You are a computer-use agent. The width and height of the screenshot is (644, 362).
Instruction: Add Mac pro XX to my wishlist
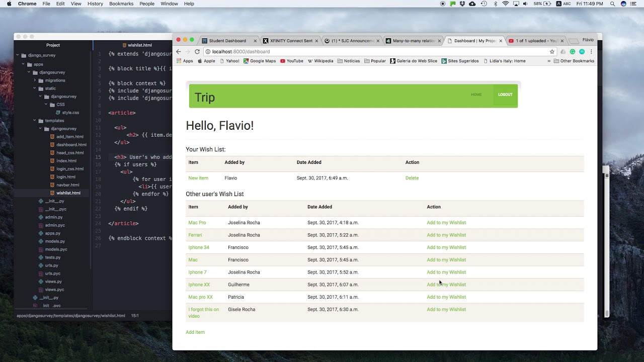[446, 297]
